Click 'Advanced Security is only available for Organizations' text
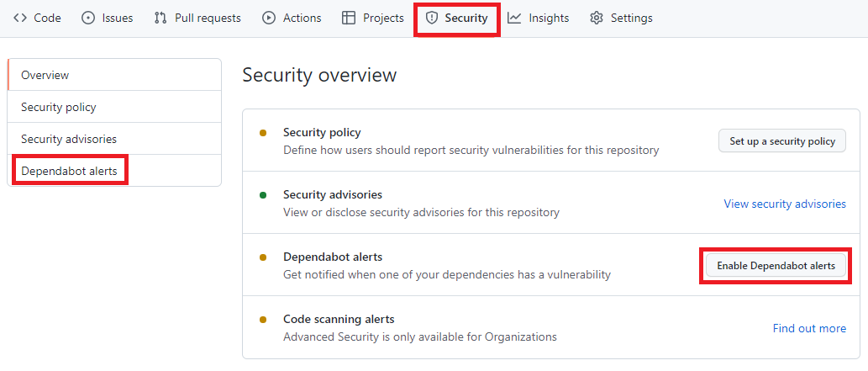 point(419,337)
